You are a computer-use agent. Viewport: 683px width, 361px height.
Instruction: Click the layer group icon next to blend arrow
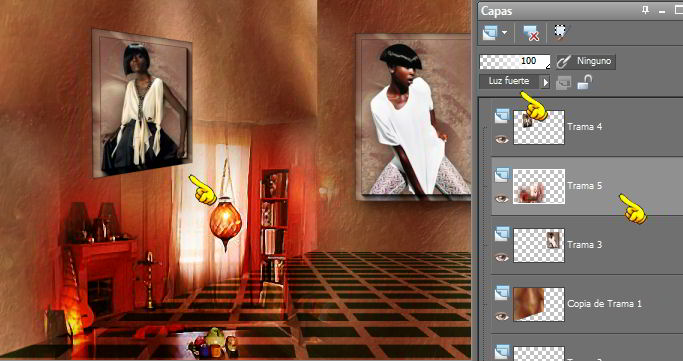click(564, 82)
